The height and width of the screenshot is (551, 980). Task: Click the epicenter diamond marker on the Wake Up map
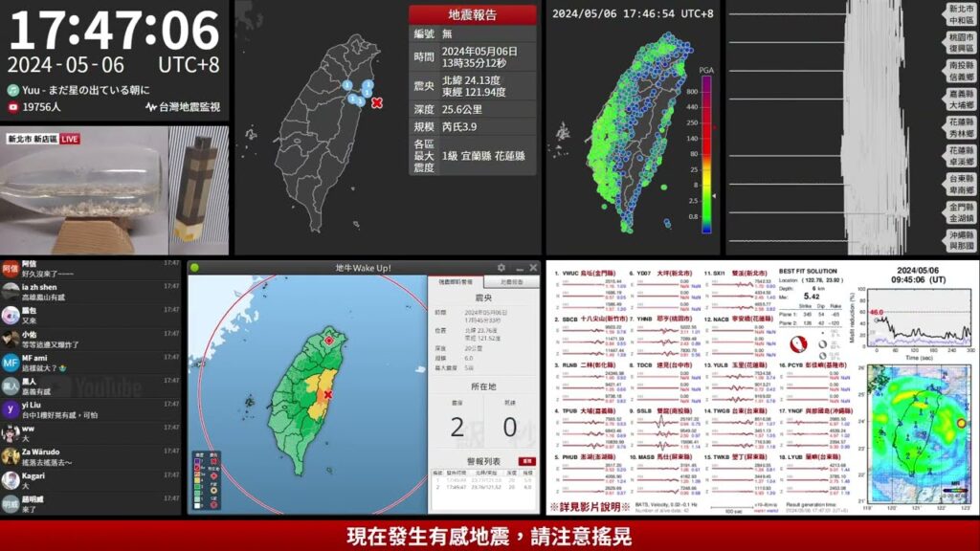329,341
